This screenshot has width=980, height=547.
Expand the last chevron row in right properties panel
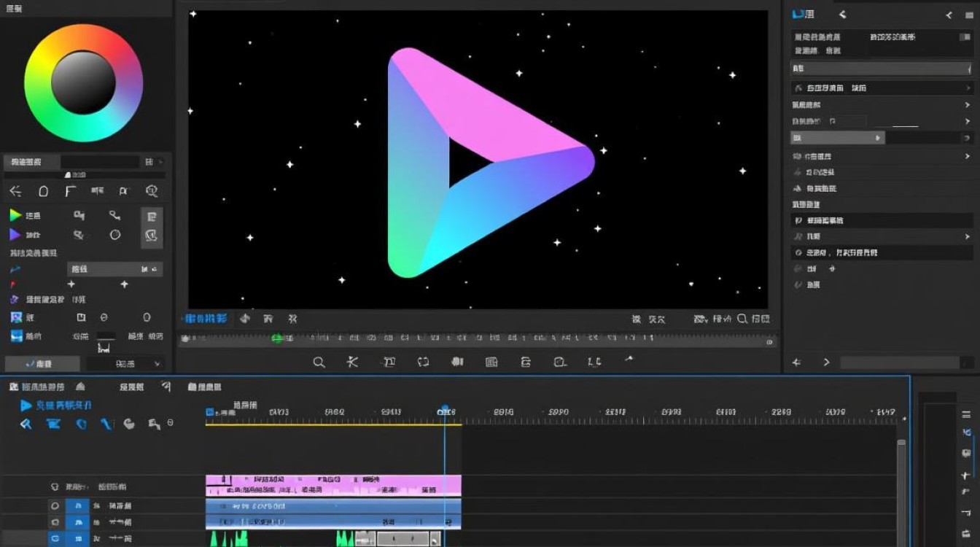tap(968, 236)
